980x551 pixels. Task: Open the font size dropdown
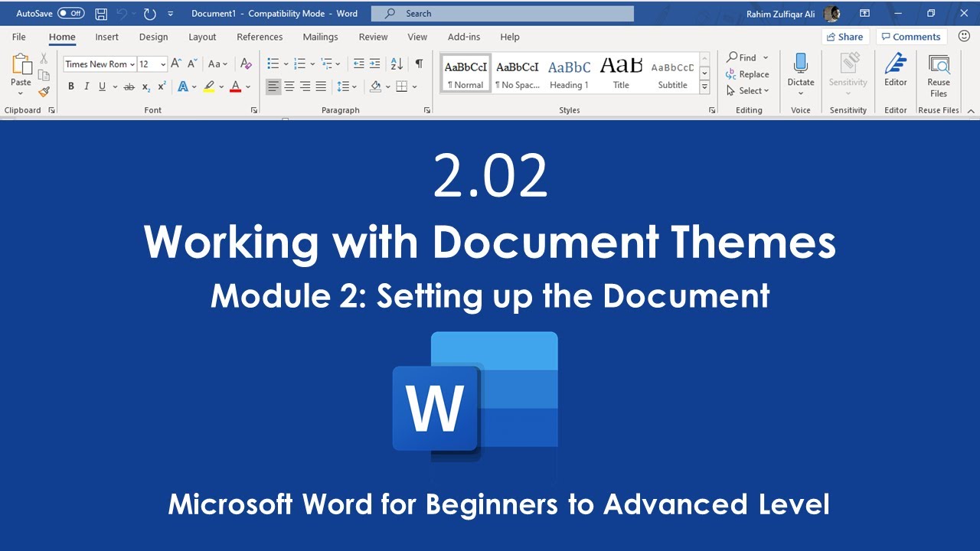163,64
